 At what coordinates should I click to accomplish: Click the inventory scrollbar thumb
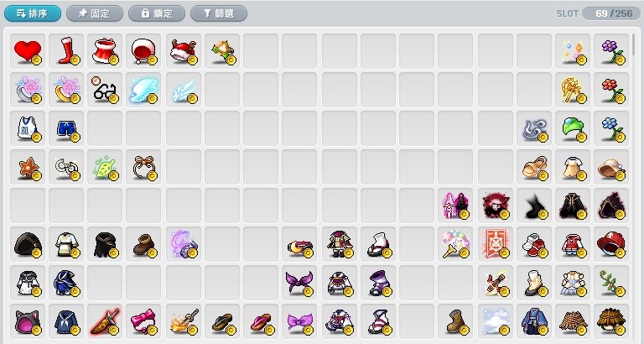coord(636,46)
